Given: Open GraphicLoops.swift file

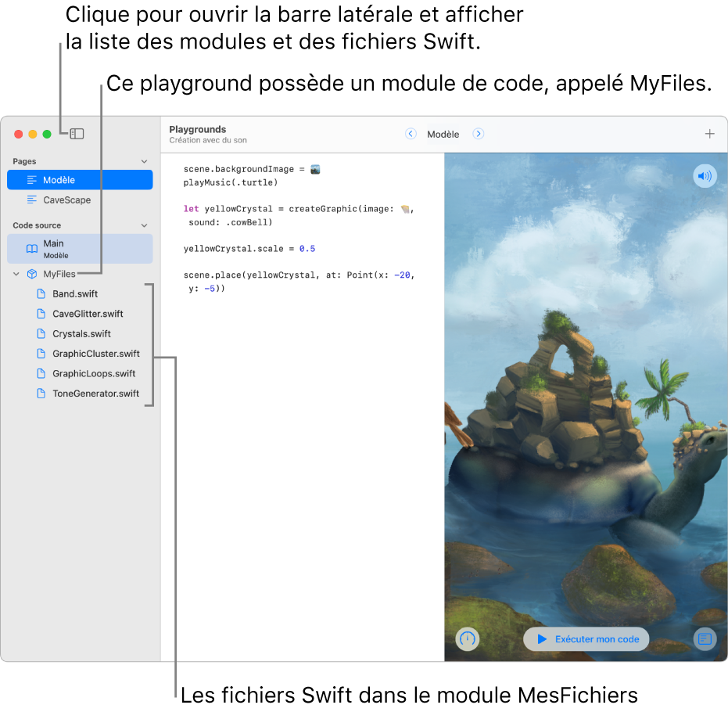Looking at the screenshot, I should click(94, 374).
